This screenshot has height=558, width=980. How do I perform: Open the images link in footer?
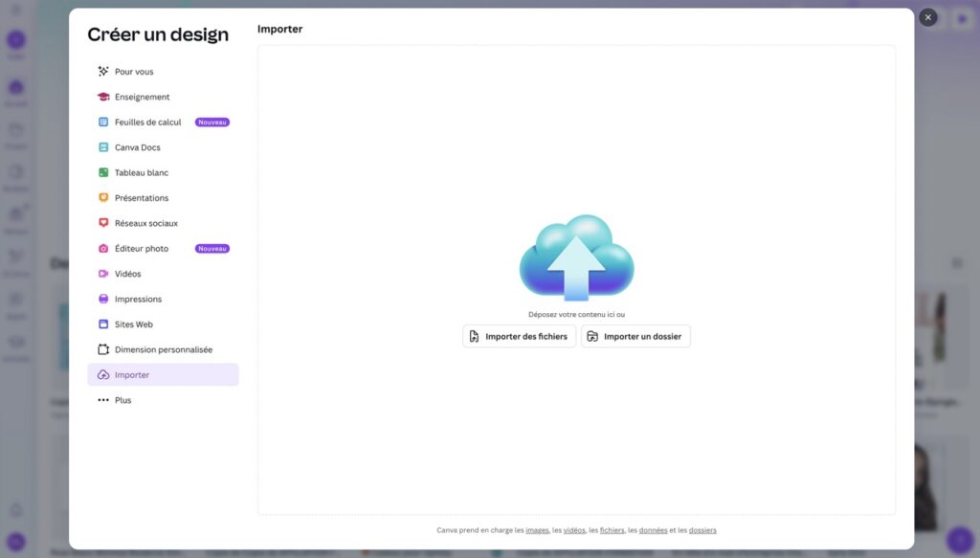click(537, 530)
